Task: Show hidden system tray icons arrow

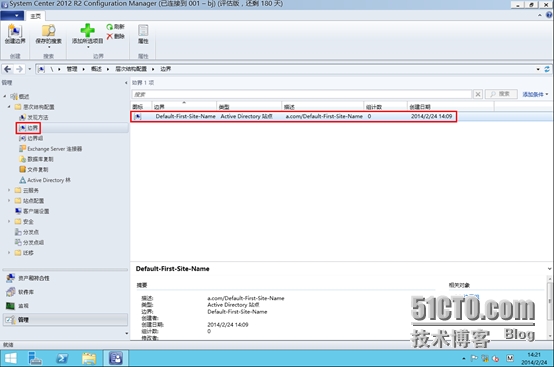Action: coord(464,359)
